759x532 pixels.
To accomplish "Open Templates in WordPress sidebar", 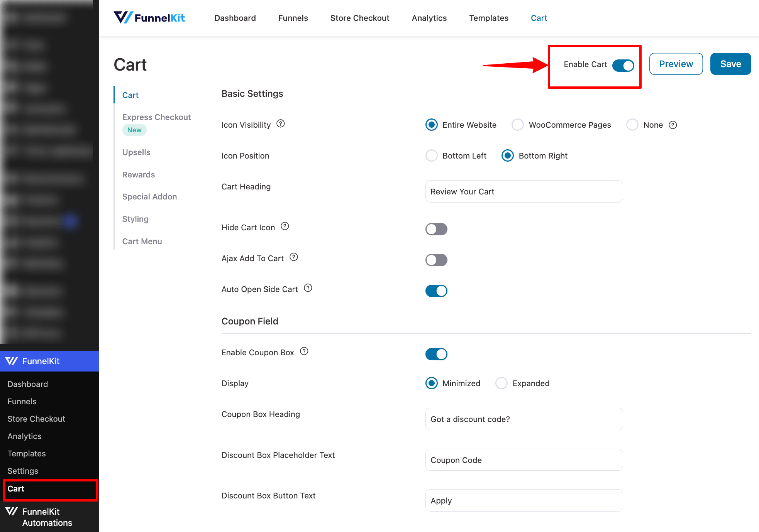I will [27, 454].
